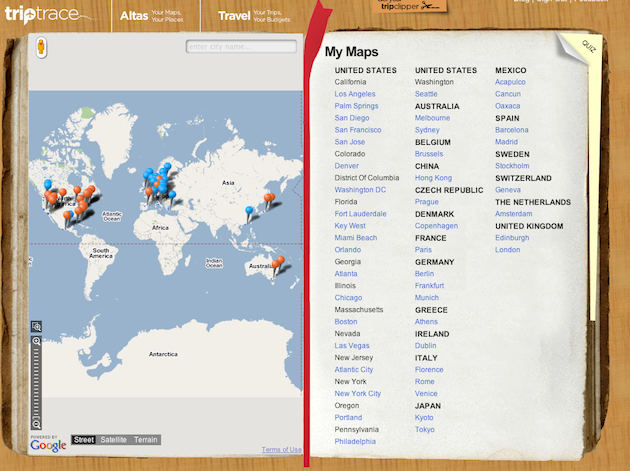The width and height of the screenshot is (630, 471).
Task: Open the Philadelphia map link
Action: click(x=355, y=442)
